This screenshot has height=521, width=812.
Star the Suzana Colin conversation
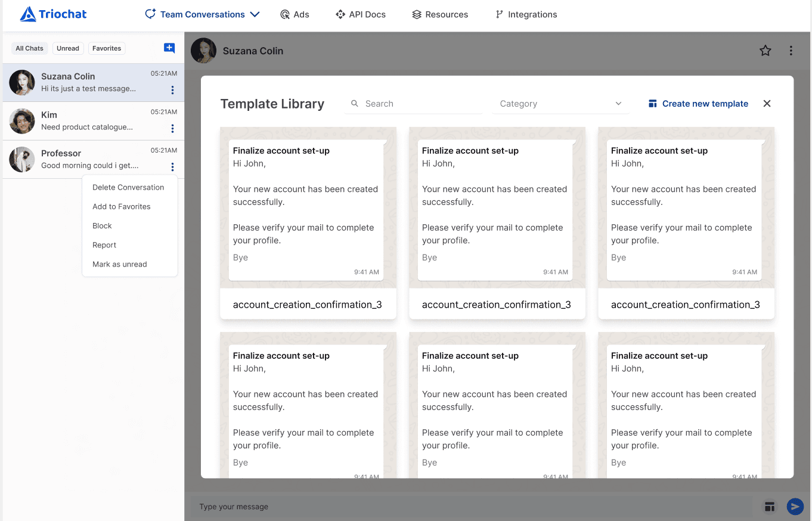click(765, 51)
